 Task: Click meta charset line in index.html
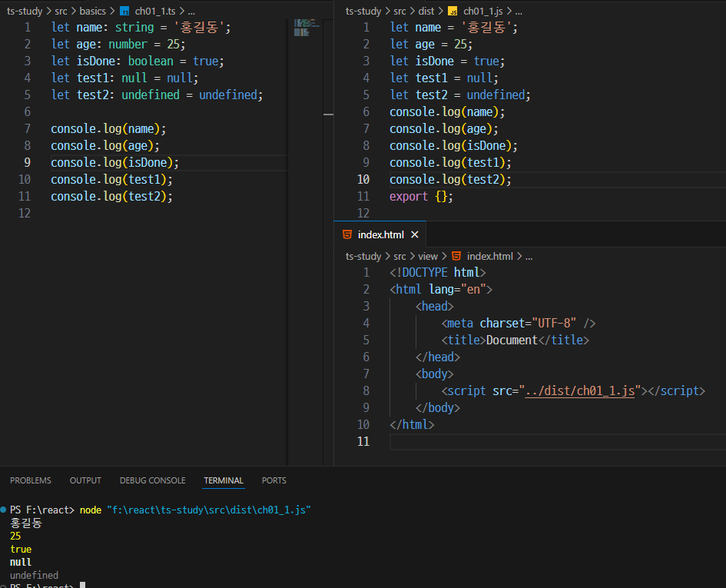click(518, 323)
